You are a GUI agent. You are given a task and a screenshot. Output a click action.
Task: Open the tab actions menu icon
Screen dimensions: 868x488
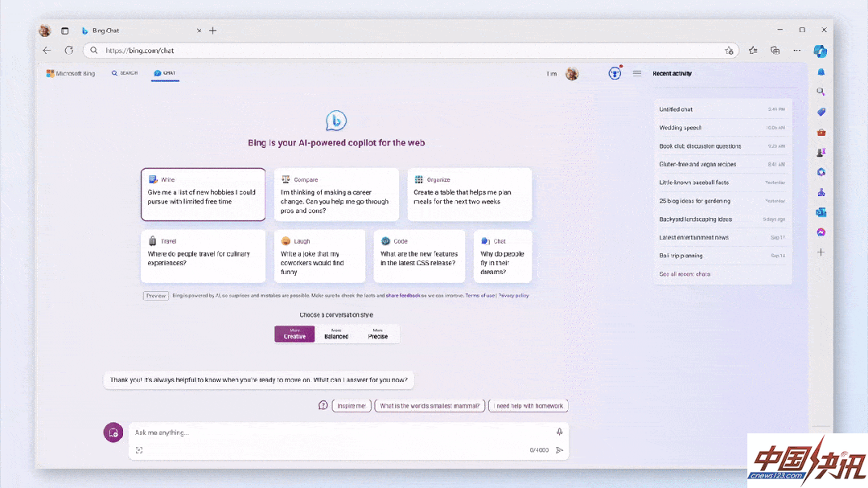tap(65, 31)
